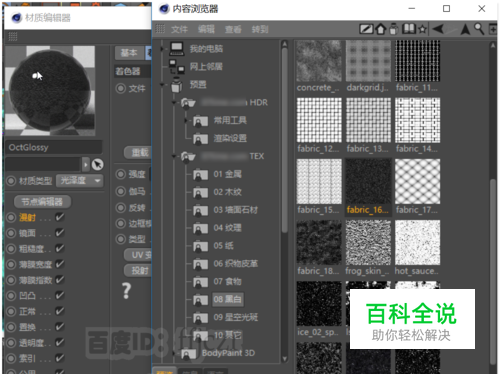This screenshot has width=500, height=374.
Task: Toggle the 文件 radio circle in shader panel
Action: pyautogui.click(x=120, y=89)
